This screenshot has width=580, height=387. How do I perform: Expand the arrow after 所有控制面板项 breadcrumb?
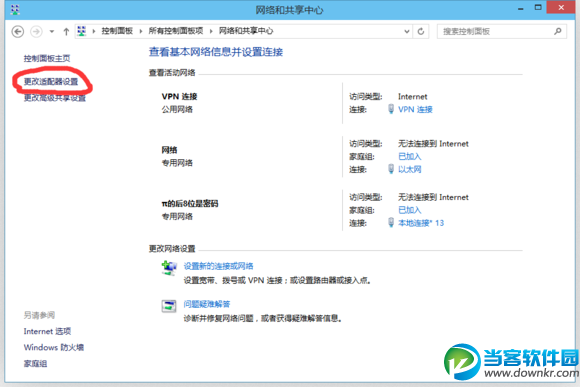click(x=211, y=31)
